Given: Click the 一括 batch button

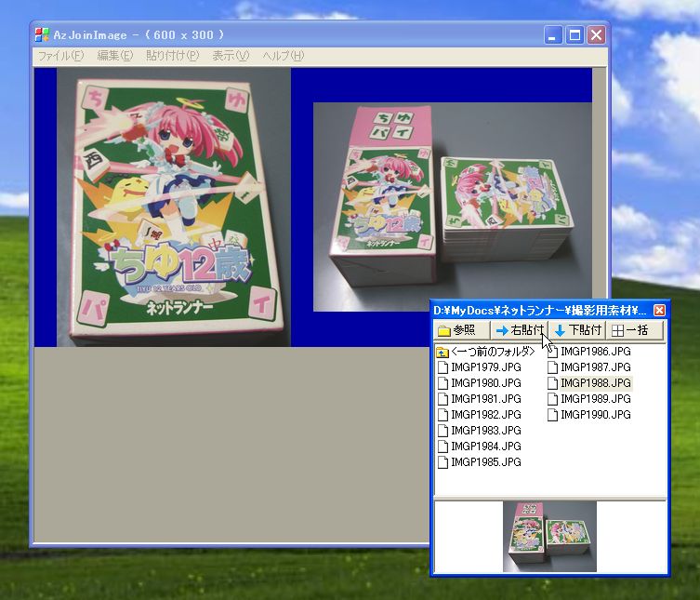Looking at the screenshot, I should click(x=634, y=330).
